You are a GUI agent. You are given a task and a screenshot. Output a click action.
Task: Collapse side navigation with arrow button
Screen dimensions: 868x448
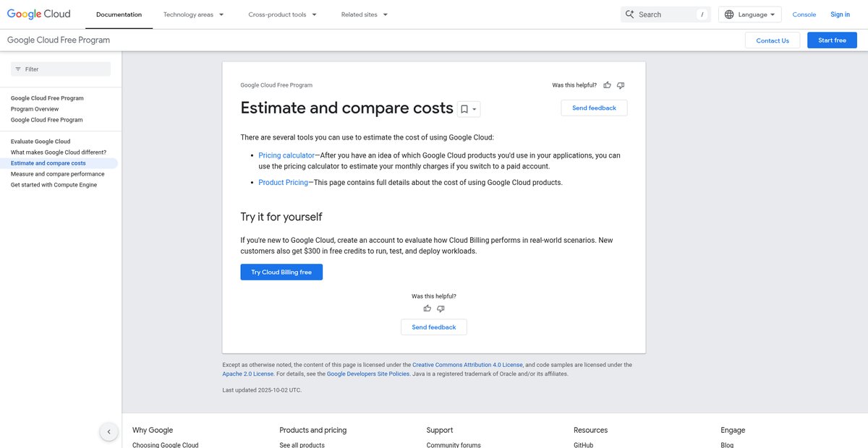point(109,431)
